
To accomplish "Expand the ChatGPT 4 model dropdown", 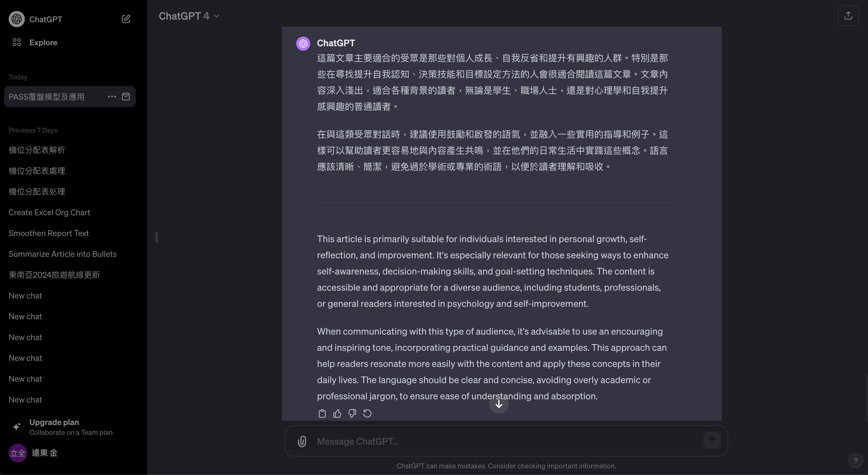I will (x=189, y=16).
